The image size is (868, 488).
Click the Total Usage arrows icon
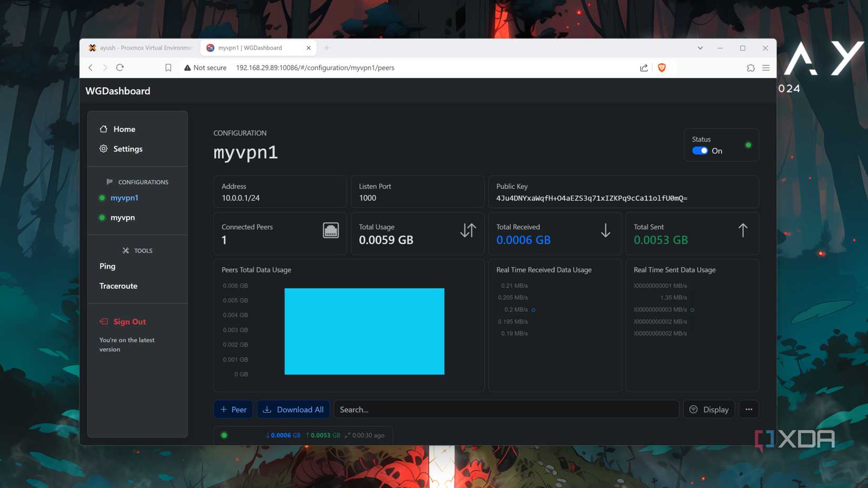click(x=468, y=230)
